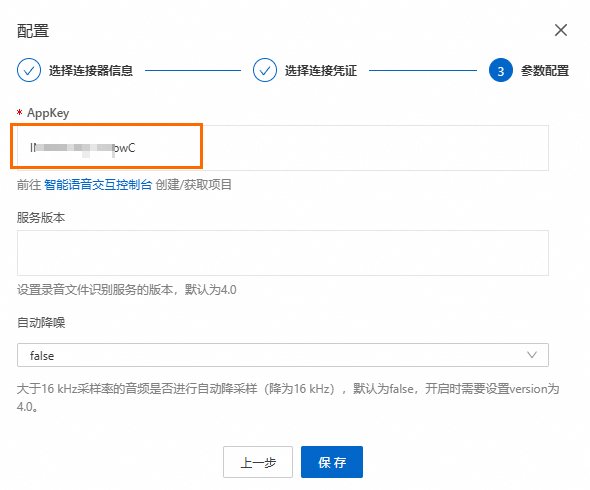Focus the 服务版本 input field
Image resolution: width=590 pixels, height=490 pixels.
tap(283, 253)
